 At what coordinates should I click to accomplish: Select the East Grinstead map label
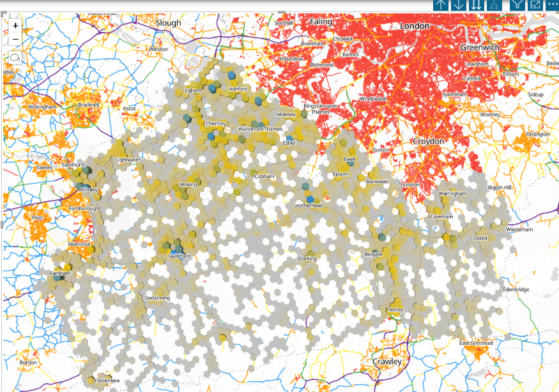476,343
